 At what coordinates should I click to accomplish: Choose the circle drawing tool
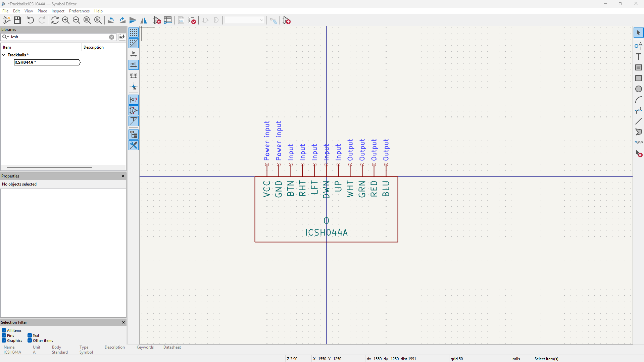pos(639,89)
